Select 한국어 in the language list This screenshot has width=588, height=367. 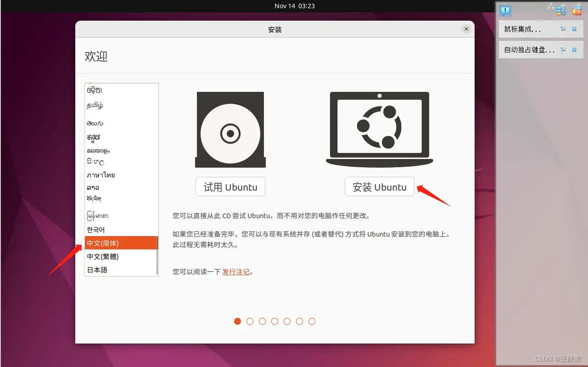tap(121, 229)
